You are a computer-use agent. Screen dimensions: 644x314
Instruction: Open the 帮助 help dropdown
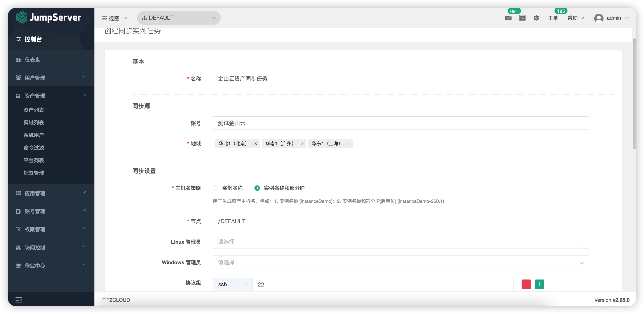pyautogui.click(x=576, y=18)
